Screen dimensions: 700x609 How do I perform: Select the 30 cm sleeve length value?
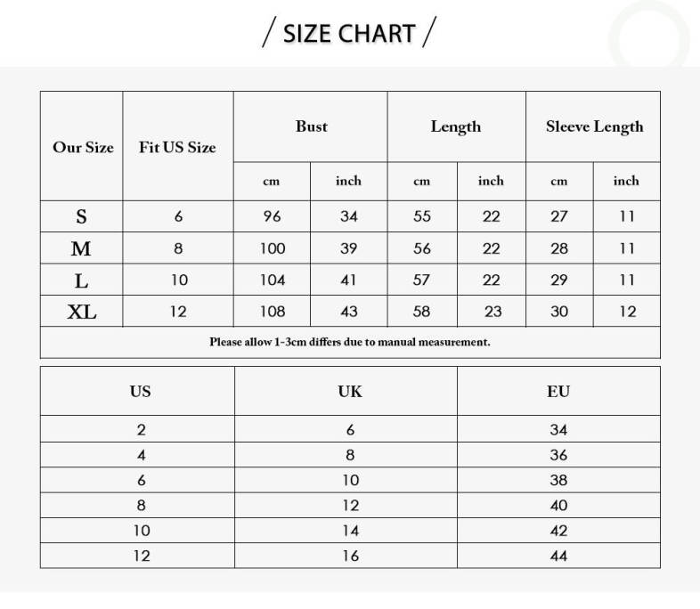[x=558, y=312]
